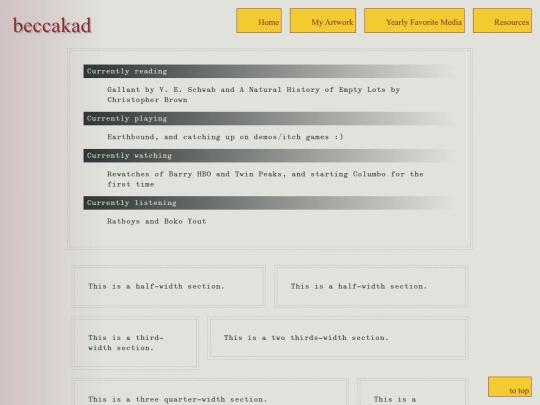Visit the Resources page

(x=502, y=21)
